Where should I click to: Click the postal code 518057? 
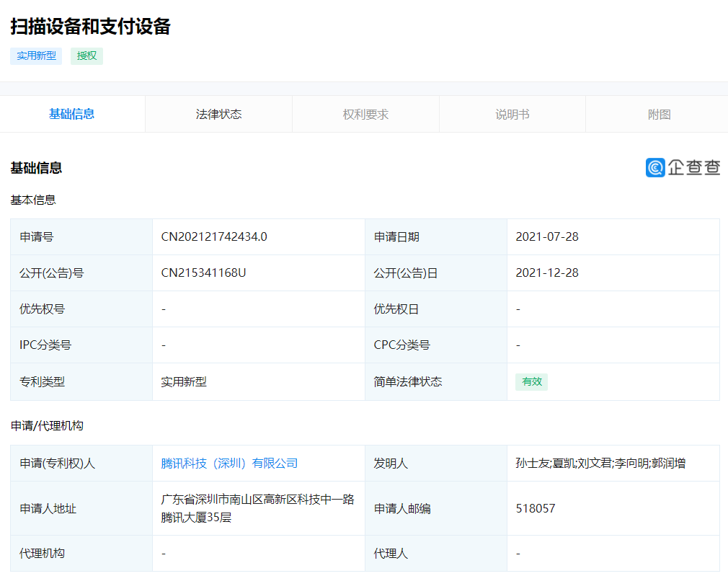tap(535, 508)
